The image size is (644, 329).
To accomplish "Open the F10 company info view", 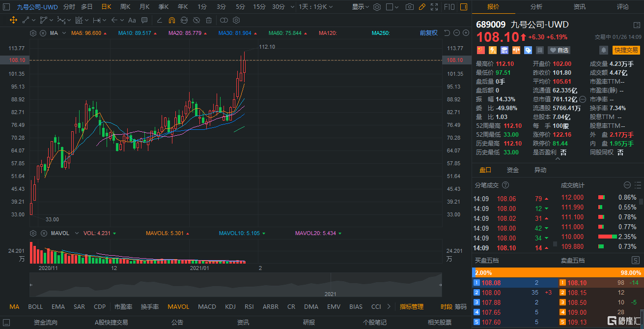I will 449,7.
